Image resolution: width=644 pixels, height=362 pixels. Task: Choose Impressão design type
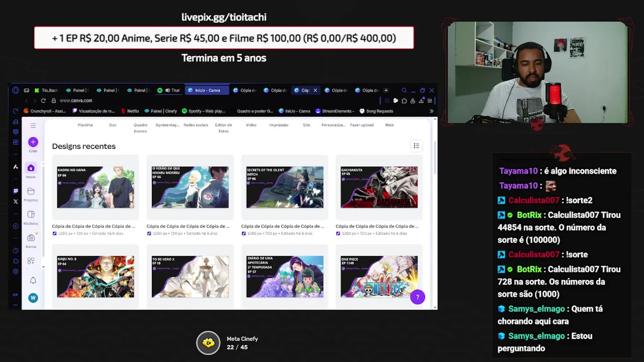[x=279, y=125]
